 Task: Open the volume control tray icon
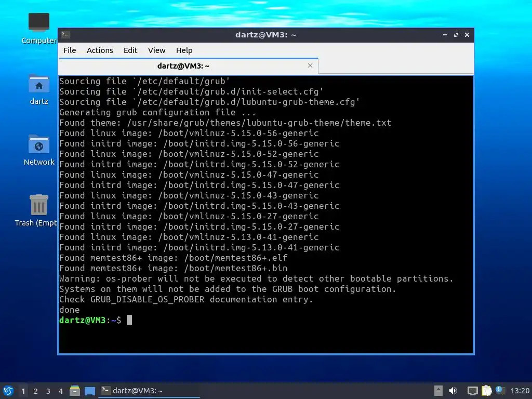coord(453,391)
